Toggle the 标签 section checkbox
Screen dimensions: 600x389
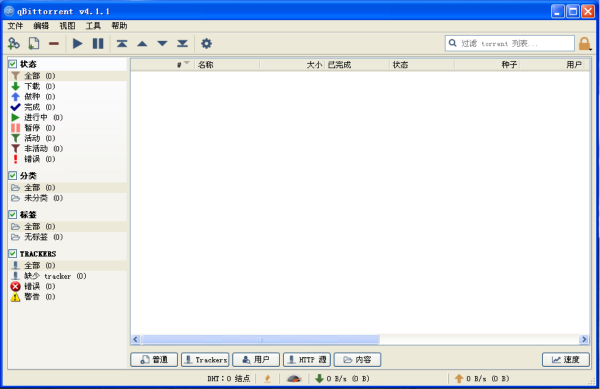coord(13,215)
